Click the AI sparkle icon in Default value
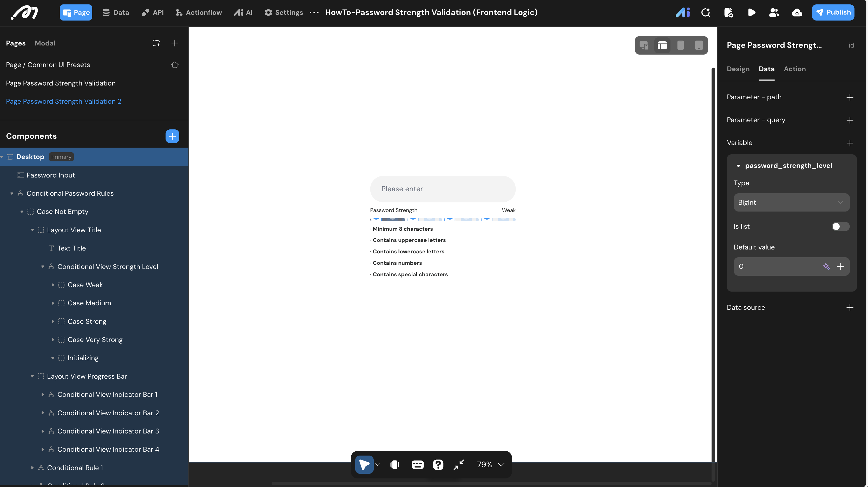 827,267
